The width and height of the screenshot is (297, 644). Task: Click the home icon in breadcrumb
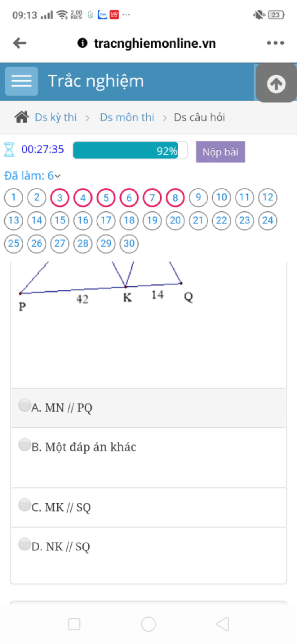coord(22,117)
